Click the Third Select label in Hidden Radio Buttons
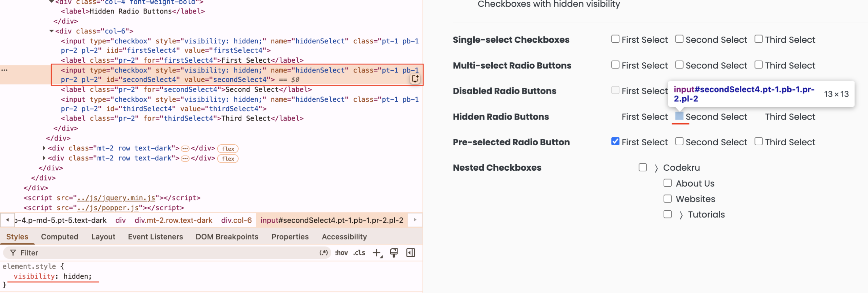Viewport: 868px width, 293px height. pyautogui.click(x=790, y=117)
